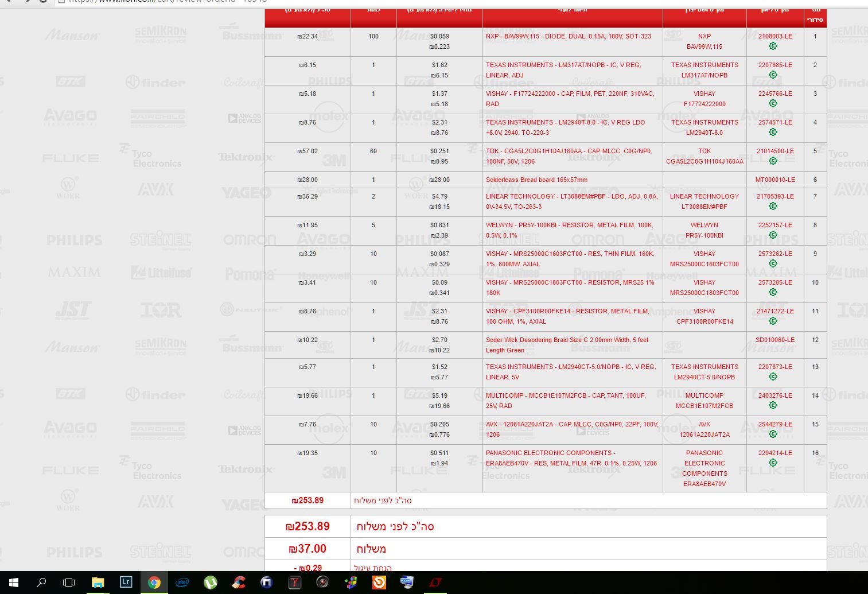
Task: Launch Lightroom from the taskbar
Action: pos(126,583)
